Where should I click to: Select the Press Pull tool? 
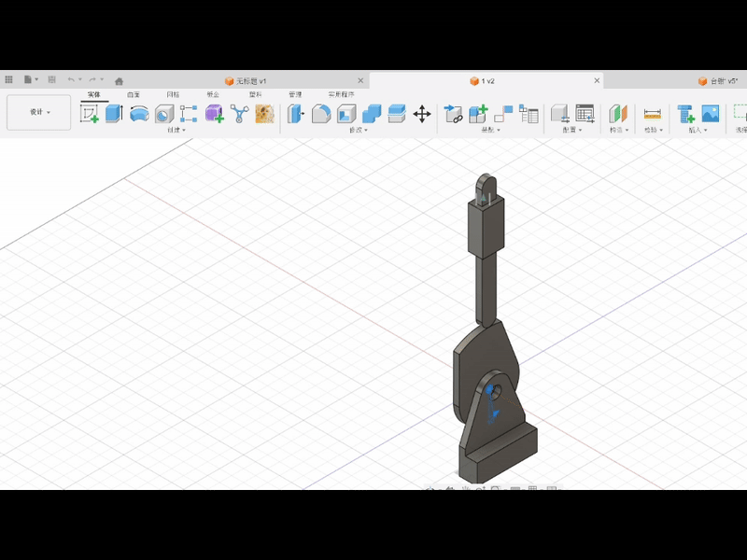click(x=296, y=114)
